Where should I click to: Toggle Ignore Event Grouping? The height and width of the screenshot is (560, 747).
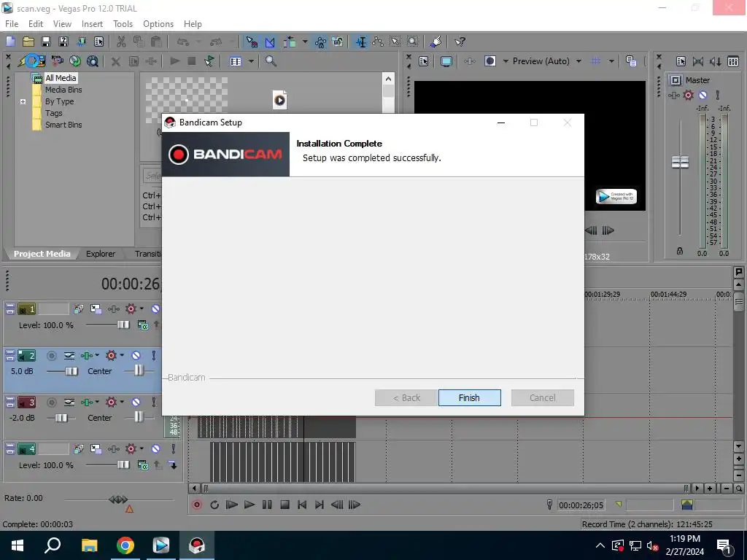click(x=338, y=42)
